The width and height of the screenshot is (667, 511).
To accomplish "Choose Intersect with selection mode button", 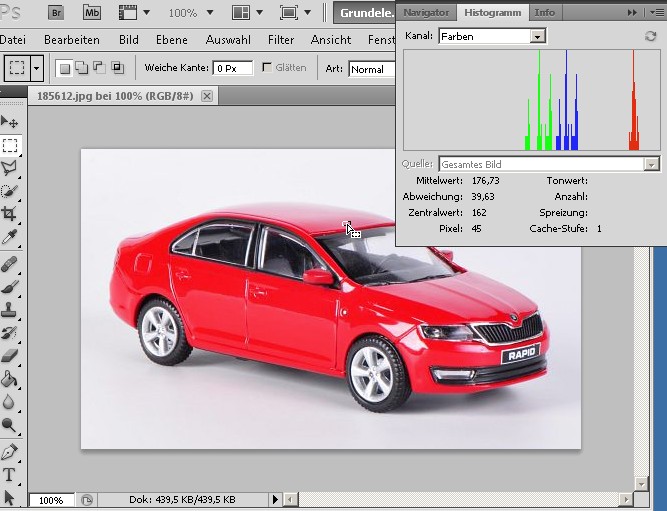I will pos(117,68).
